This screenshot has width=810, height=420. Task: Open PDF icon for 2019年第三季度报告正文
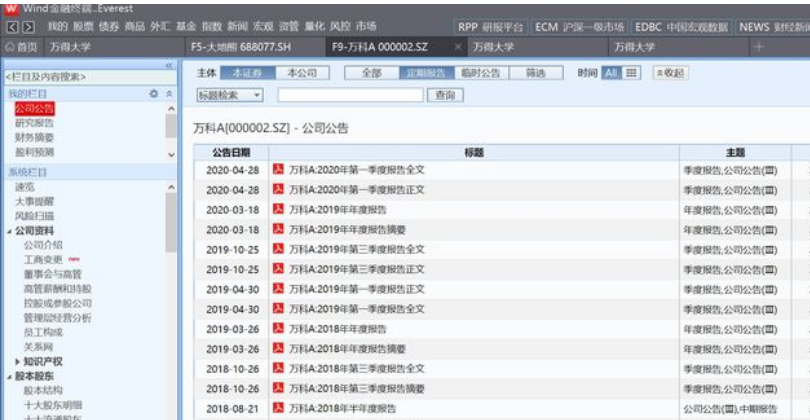pos(278,269)
